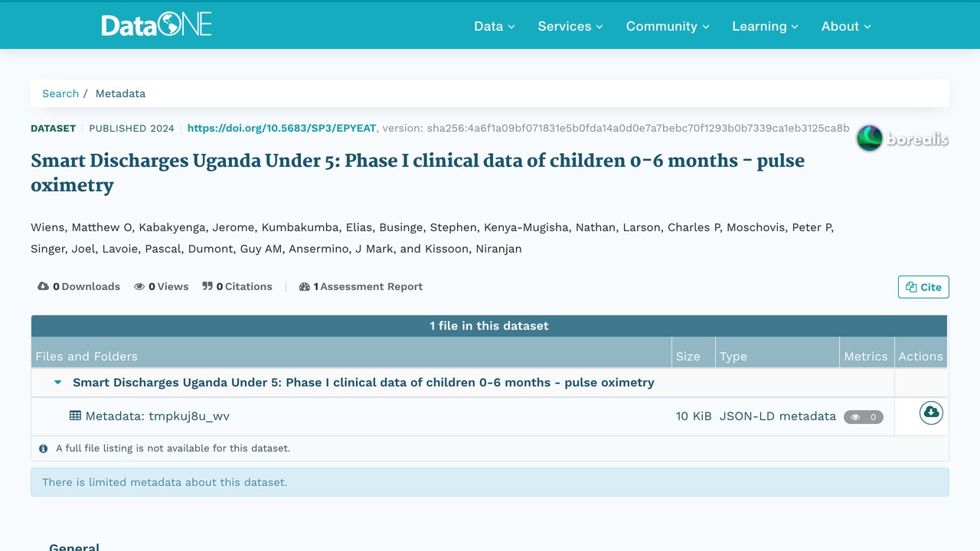Collapse the Smart Discharges folder row triangle
This screenshot has width=980, height=551.
[x=57, y=383]
